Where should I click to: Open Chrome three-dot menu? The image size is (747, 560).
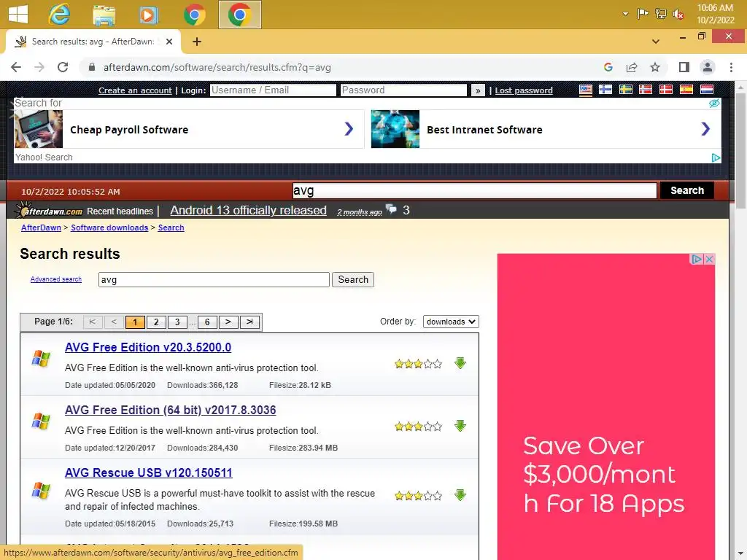coord(731,67)
